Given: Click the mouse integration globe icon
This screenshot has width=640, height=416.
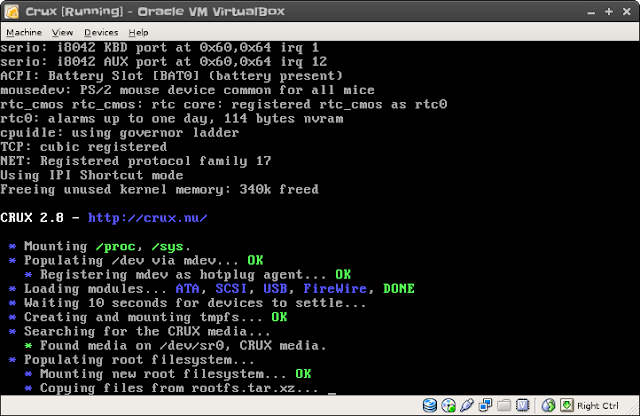Looking at the screenshot, I should click(x=549, y=405).
